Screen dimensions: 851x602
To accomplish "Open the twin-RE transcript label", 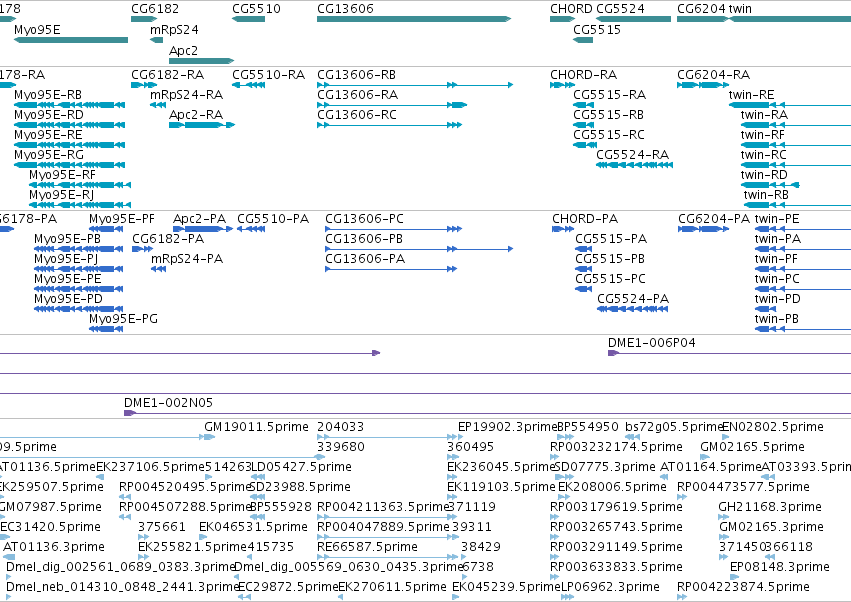I will click(x=751, y=94).
